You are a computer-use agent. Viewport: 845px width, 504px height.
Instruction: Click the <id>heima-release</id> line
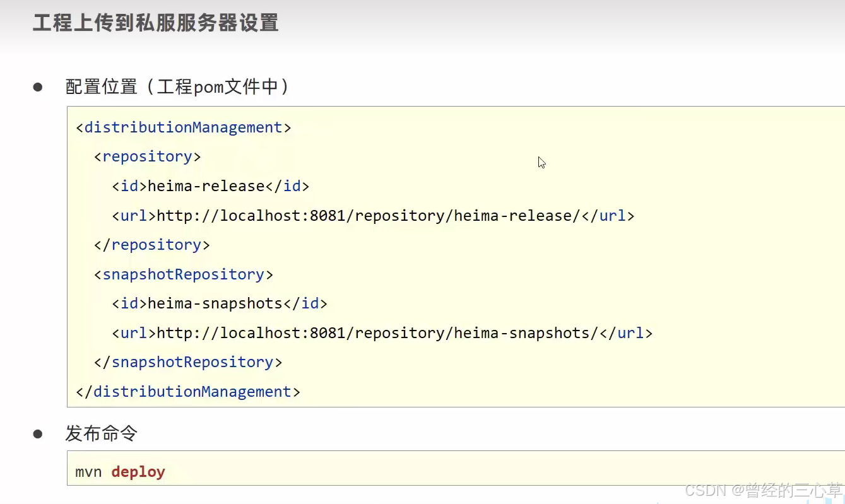point(211,186)
